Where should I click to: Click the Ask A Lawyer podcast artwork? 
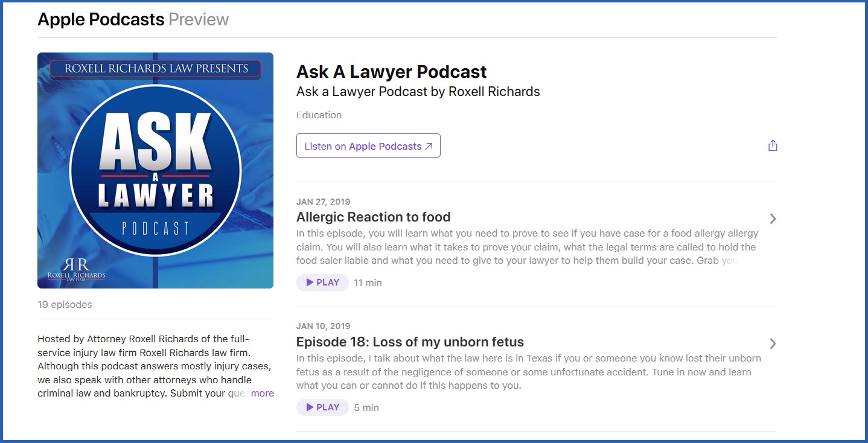click(x=155, y=170)
